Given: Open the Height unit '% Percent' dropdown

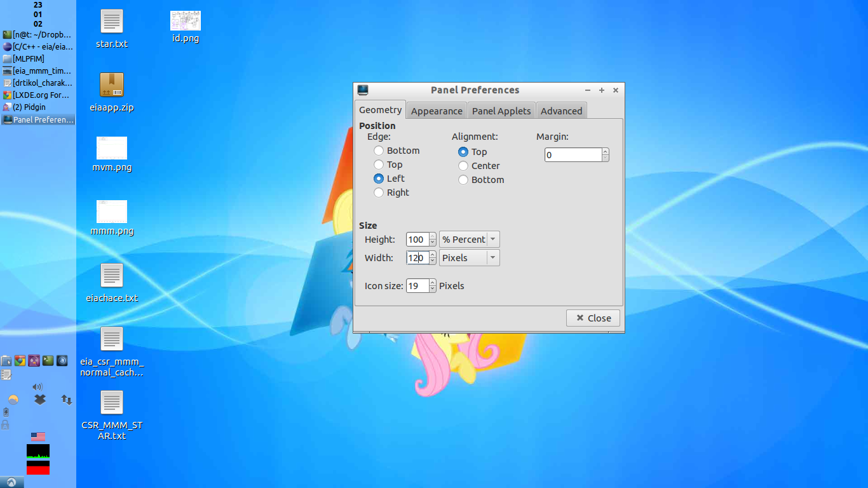Looking at the screenshot, I should click(470, 240).
